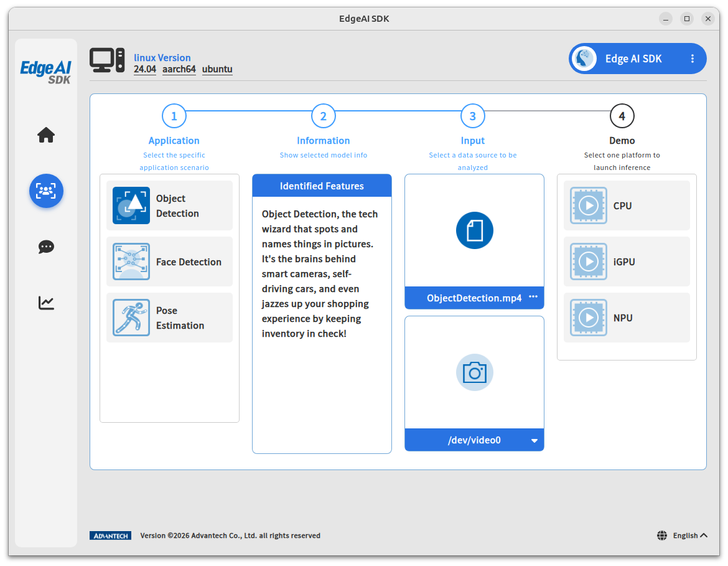Go to step 1 Application circle
Image resolution: width=728 pixels, height=566 pixels.
pos(174,116)
